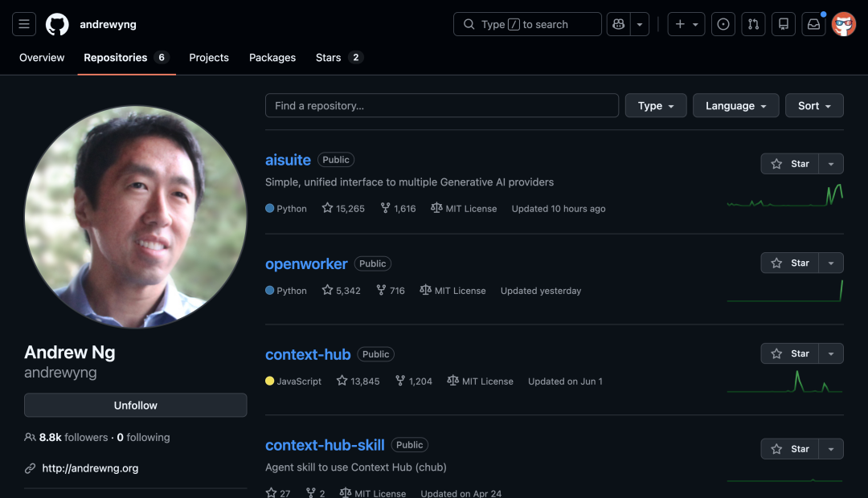Image resolution: width=868 pixels, height=498 pixels.
Task: Expand the Copilot dropdown arrow
Action: [640, 24]
